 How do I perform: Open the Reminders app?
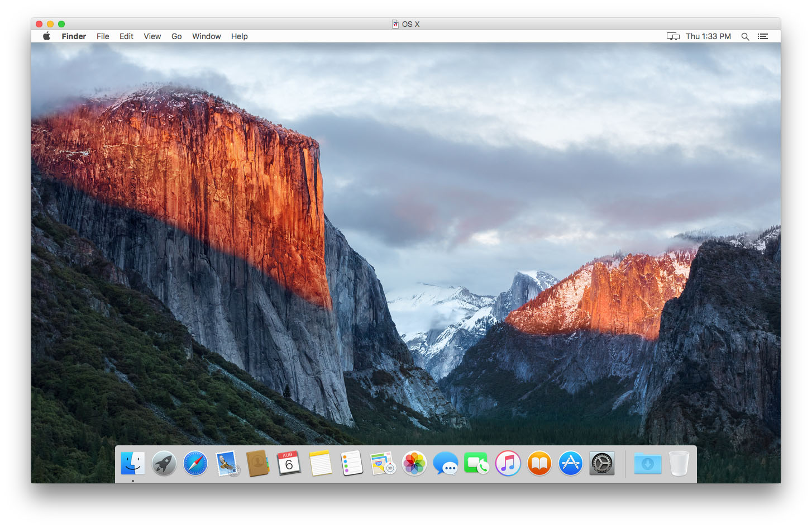[x=351, y=463]
